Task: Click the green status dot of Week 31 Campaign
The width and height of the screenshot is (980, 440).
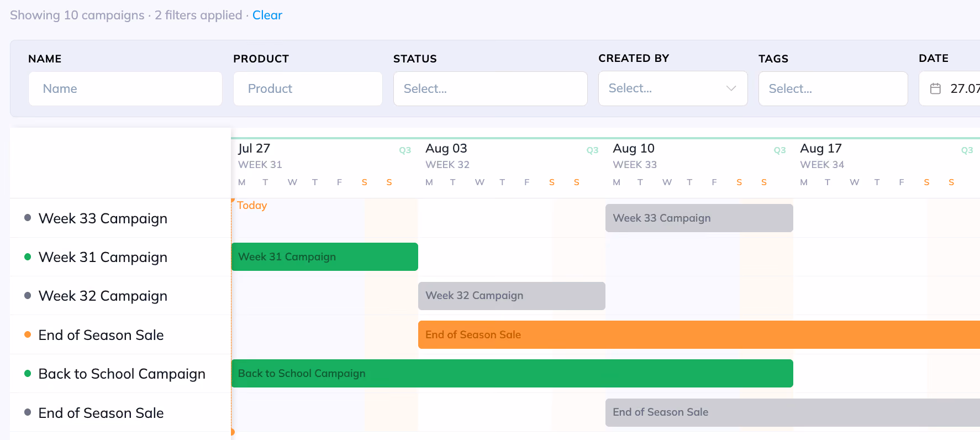Action: pos(28,256)
